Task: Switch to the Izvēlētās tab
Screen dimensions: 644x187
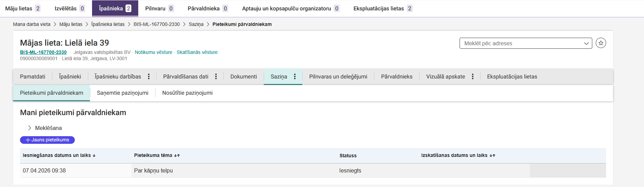Action: (x=70, y=8)
